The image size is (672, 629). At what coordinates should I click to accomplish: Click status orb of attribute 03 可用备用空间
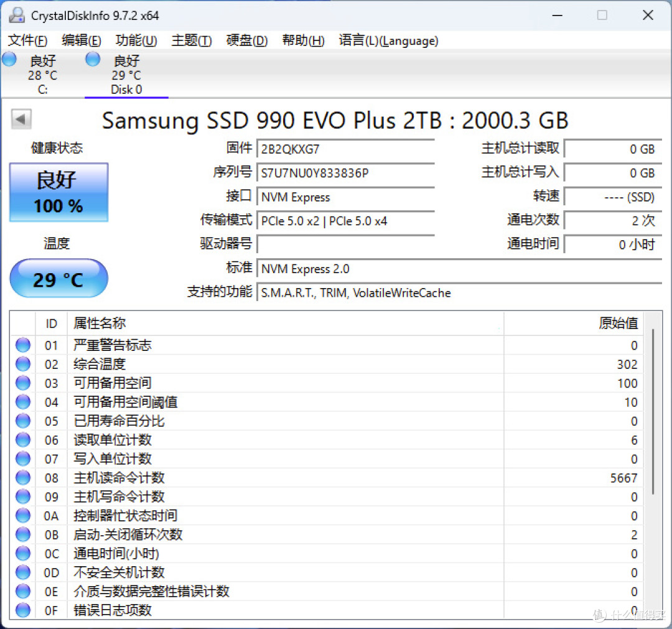(23, 383)
